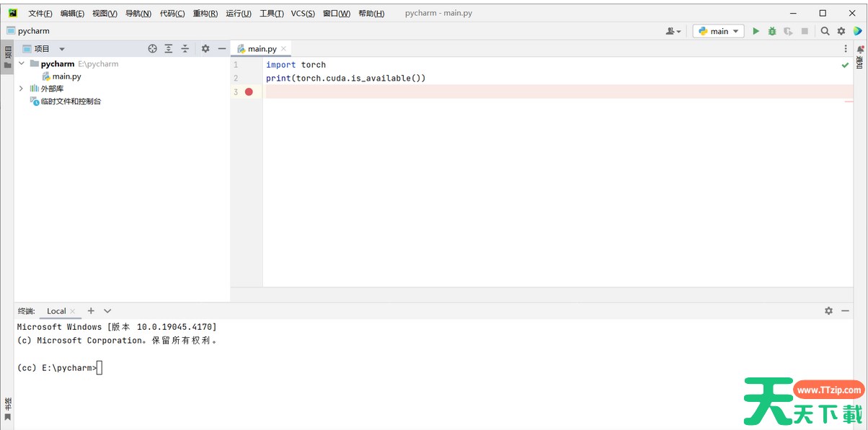This screenshot has width=868, height=430.
Task: Run the main configuration with the green play button
Action: (756, 31)
